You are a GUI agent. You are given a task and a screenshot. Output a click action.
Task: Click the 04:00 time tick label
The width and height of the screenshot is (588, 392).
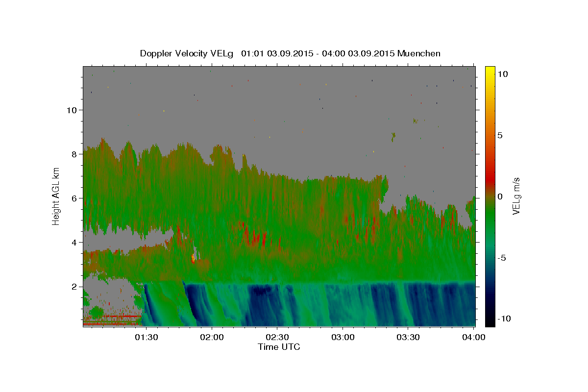point(474,337)
